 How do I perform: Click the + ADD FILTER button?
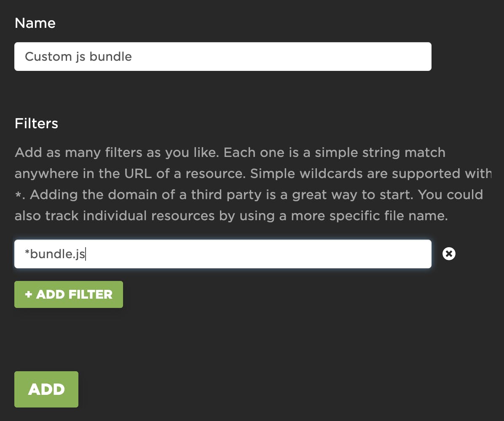(x=69, y=294)
